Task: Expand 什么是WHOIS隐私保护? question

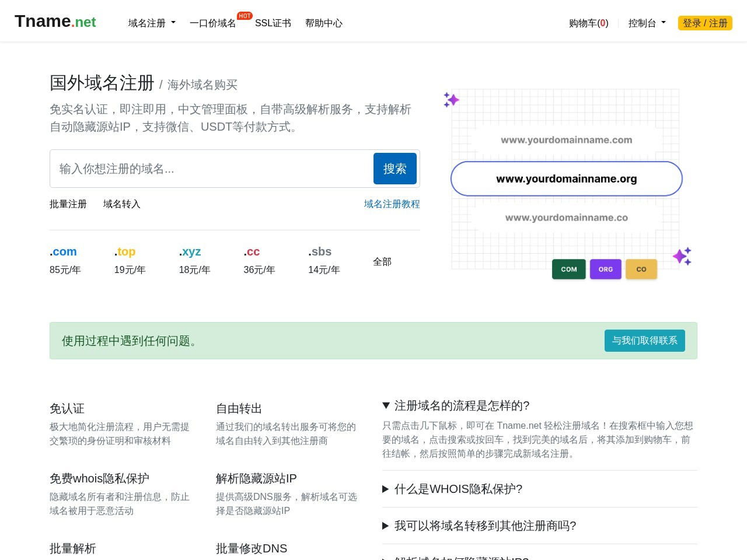Action: coord(452,489)
